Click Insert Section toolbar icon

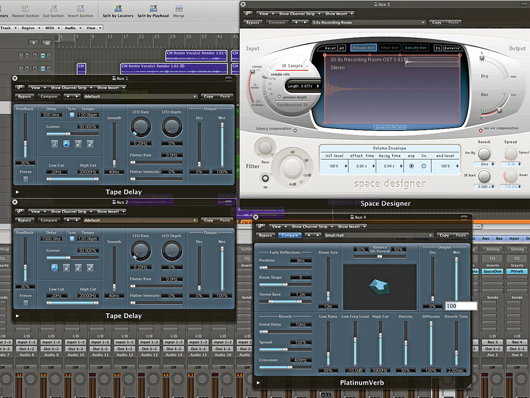[x=80, y=8]
